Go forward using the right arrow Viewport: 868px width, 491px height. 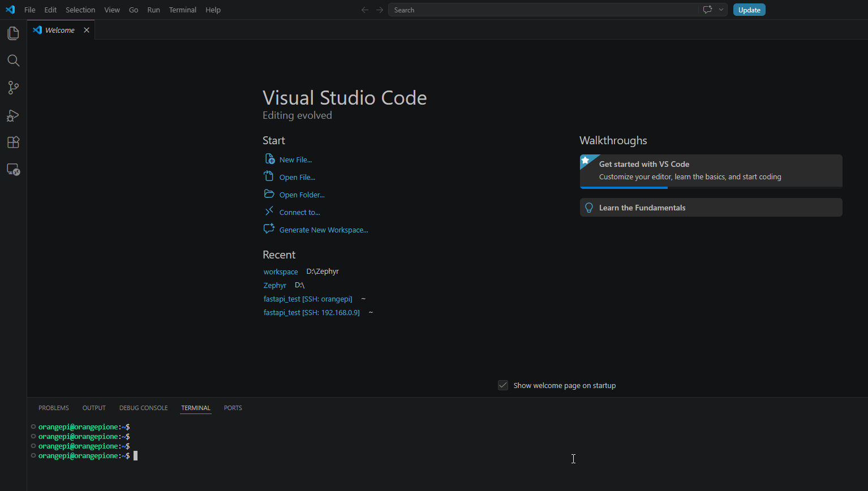380,10
